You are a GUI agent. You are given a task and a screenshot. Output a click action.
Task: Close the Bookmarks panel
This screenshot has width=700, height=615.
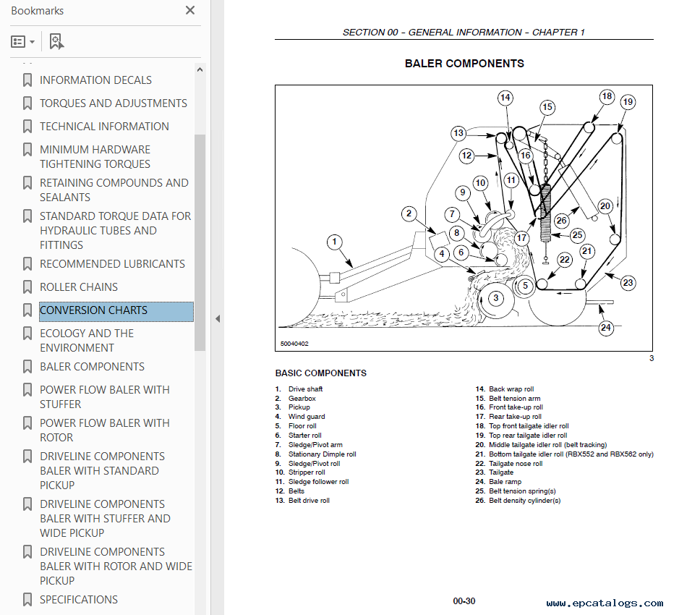click(190, 10)
